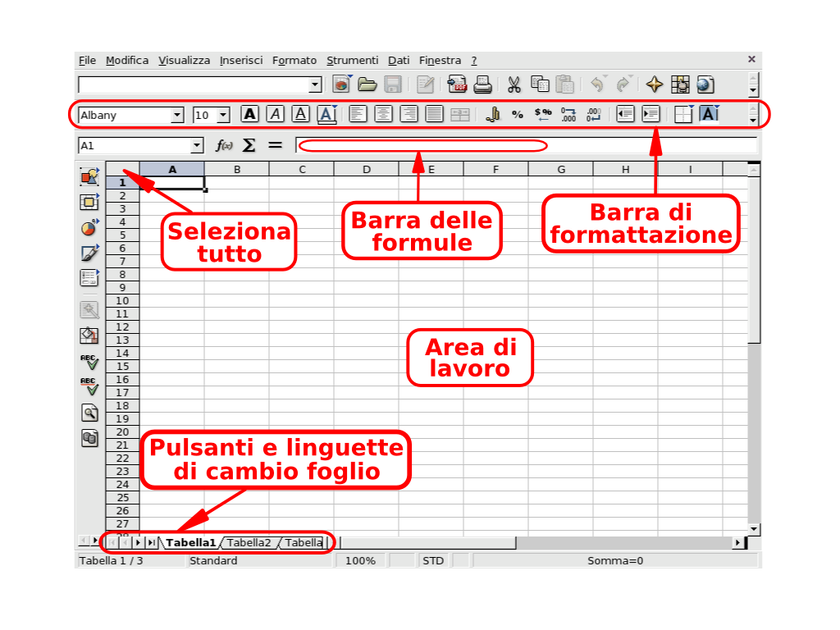840x630 pixels.
Task: Click the Sum sigma icon
Action: (249, 145)
